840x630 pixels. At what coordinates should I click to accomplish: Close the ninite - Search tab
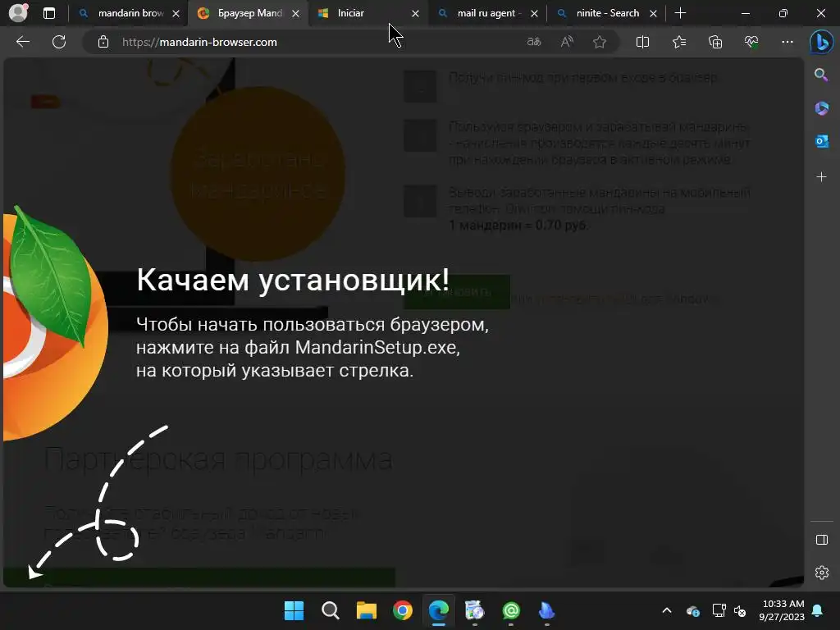pyautogui.click(x=653, y=14)
